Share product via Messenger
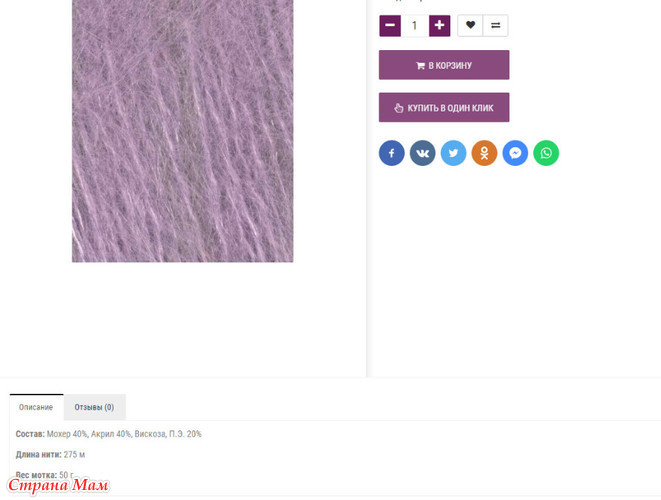The width and height of the screenshot is (661, 500). 515,153
